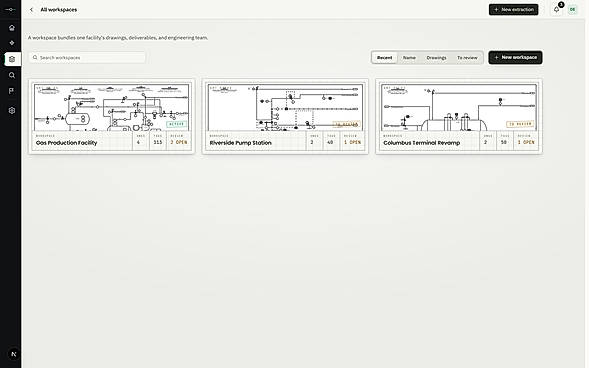This screenshot has width=589, height=368.
Task: Open Gas Production Facility drawing thumbnail
Action: pyautogui.click(x=112, y=107)
